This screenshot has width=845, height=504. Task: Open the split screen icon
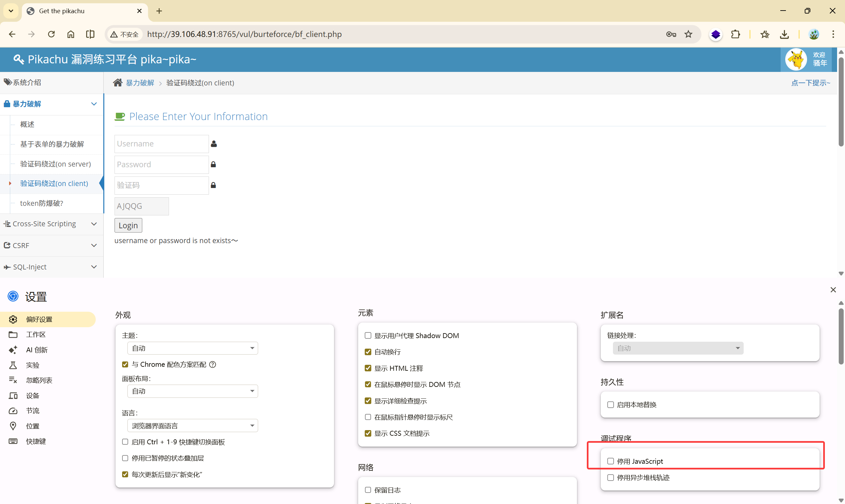point(90,34)
